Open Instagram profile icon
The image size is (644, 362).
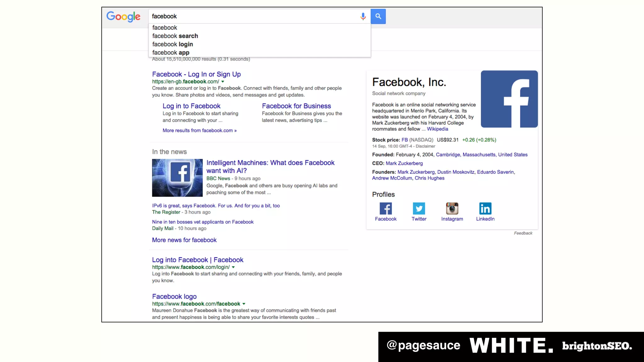point(452,208)
